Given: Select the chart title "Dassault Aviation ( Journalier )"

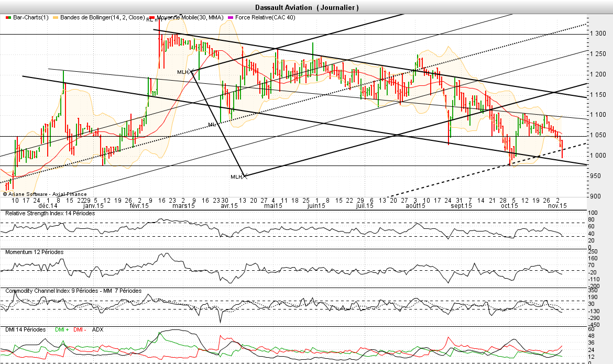Looking at the screenshot, I should (307, 7).
